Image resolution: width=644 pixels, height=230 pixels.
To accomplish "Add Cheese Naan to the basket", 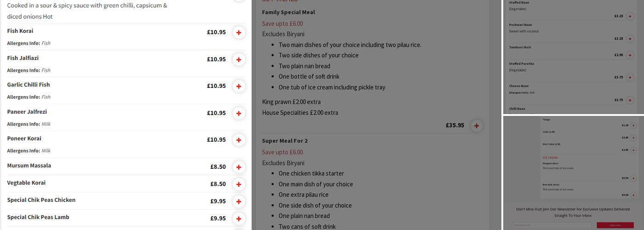I will click(x=630, y=100).
